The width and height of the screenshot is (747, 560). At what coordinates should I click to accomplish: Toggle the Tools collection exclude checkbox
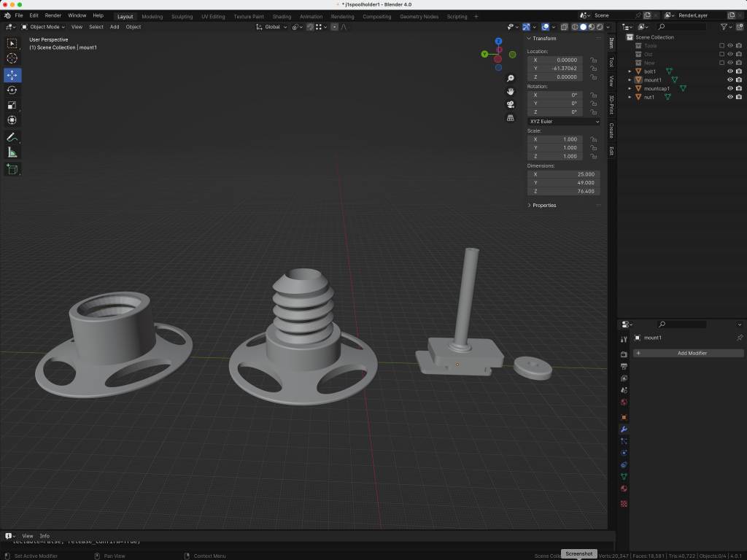(x=721, y=45)
